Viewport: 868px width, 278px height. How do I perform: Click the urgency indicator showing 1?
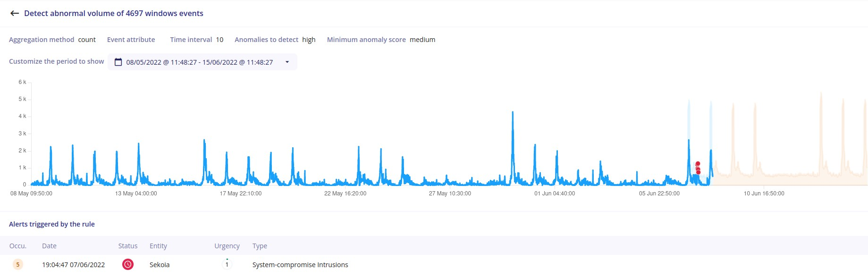227,264
